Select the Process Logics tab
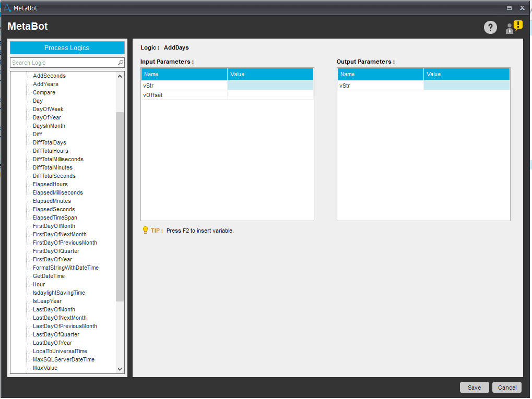 (x=67, y=48)
